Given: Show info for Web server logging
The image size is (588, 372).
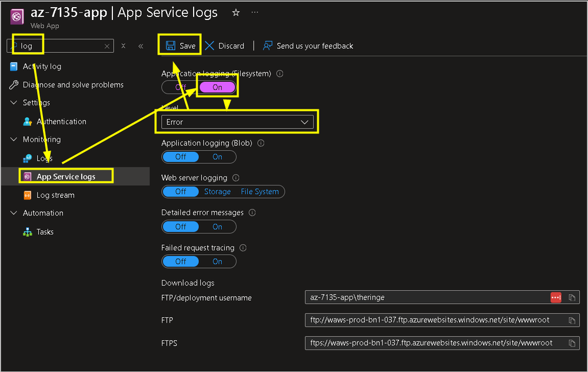Looking at the screenshot, I should coord(236,178).
